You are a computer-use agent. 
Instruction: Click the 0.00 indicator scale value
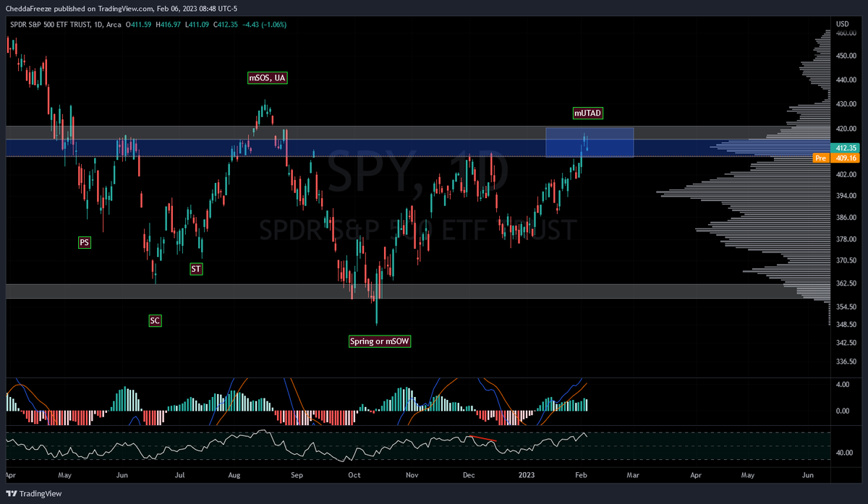(x=842, y=411)
